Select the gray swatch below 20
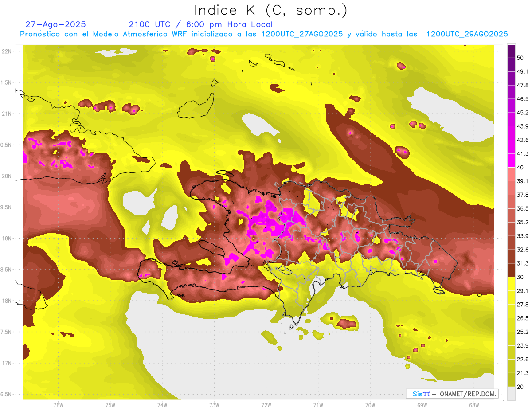Image resolution: width=532 pixels, height=411 pixels. pyautogui.click(x=511, y=393)
